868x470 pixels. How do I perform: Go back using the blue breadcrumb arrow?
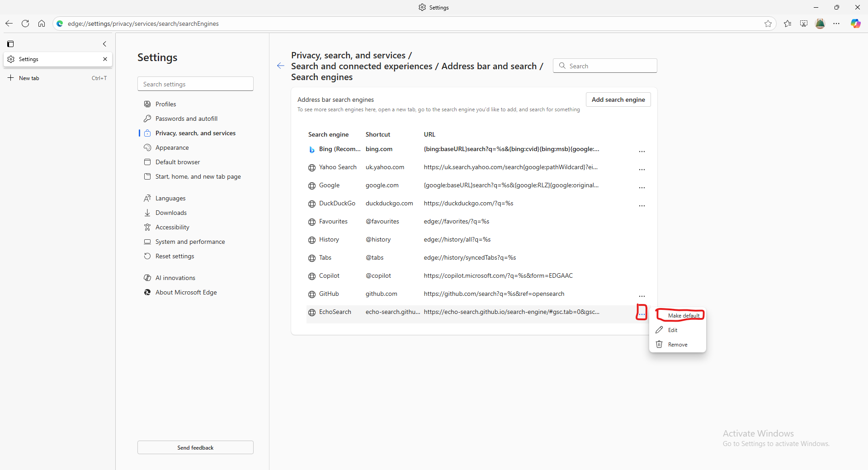(281, 66)
